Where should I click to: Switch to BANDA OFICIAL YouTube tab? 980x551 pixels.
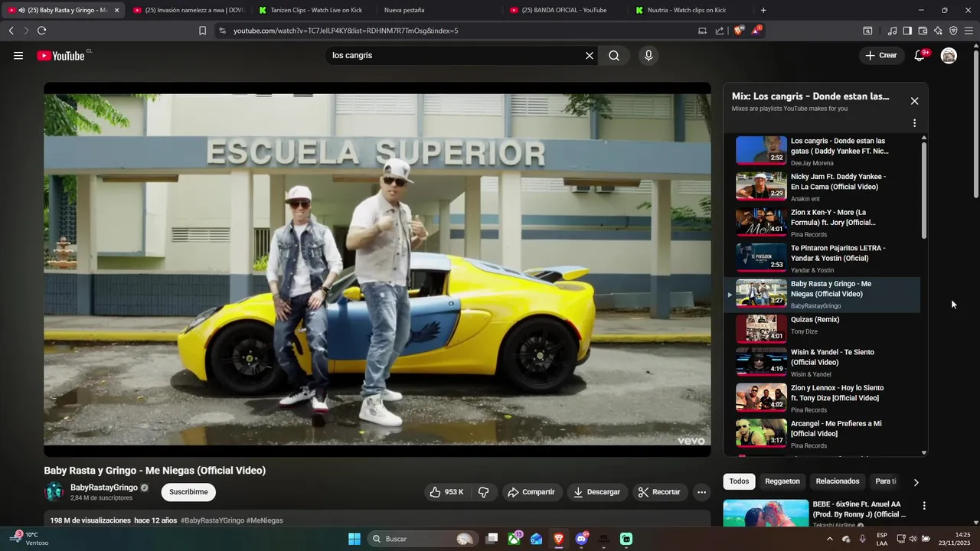click(x=564, y=10)
